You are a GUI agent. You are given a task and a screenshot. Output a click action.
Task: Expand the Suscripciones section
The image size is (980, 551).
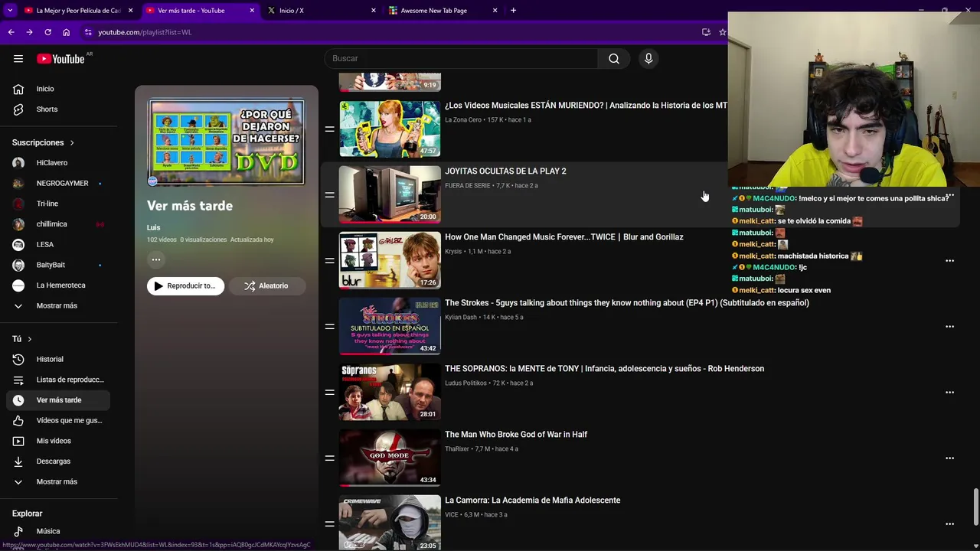[x=43, y=142]
